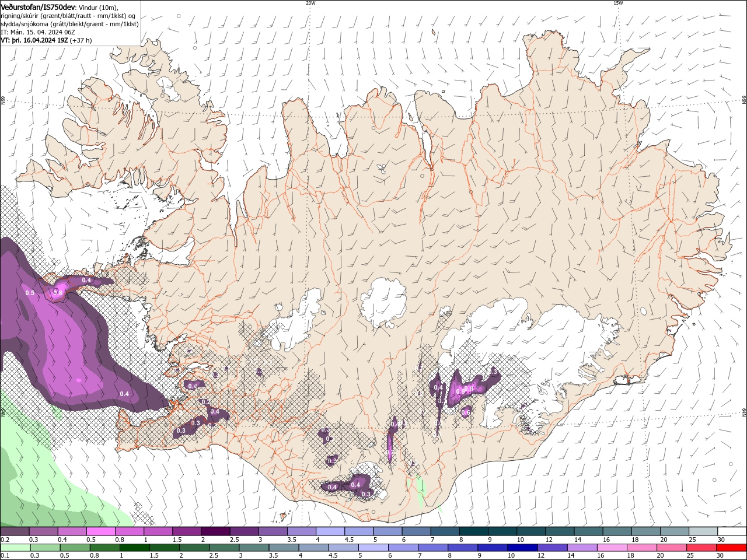Click the '20W' longitude label at top
This screenshot has width=747, height=560.
(310, 3)
